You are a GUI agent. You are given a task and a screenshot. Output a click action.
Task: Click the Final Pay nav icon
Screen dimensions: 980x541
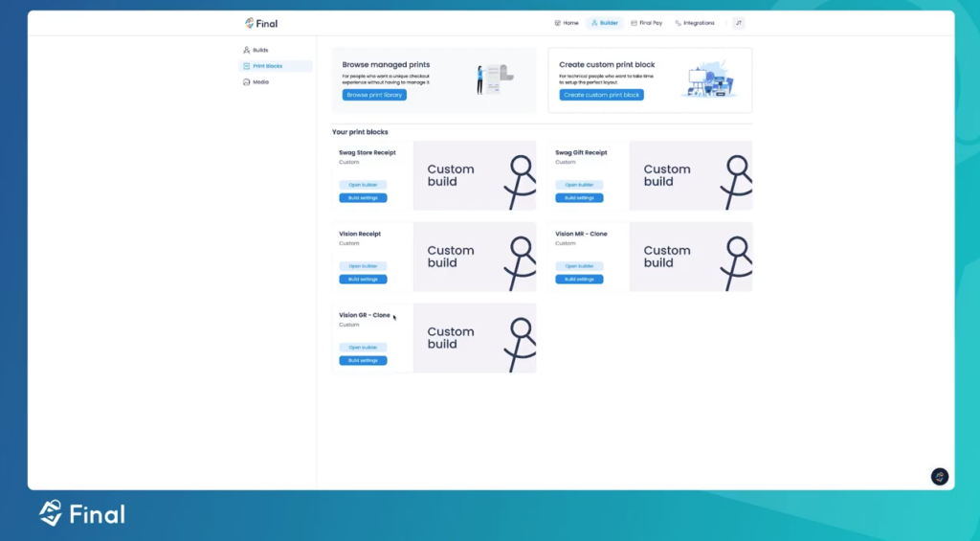click(x=634, y=23)
